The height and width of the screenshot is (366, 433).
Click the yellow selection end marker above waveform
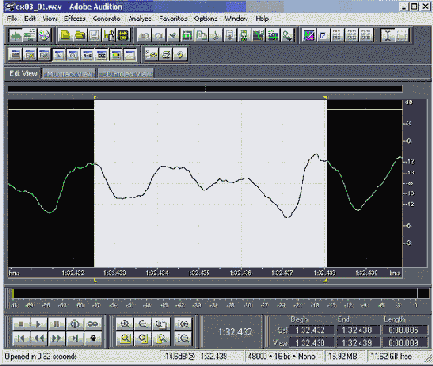tap(325, 97)
